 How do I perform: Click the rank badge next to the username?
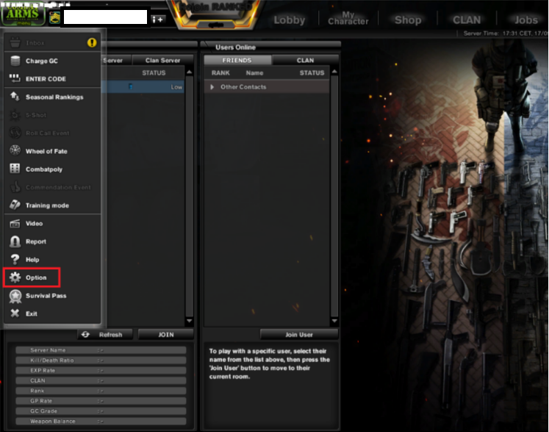point(55,17)
